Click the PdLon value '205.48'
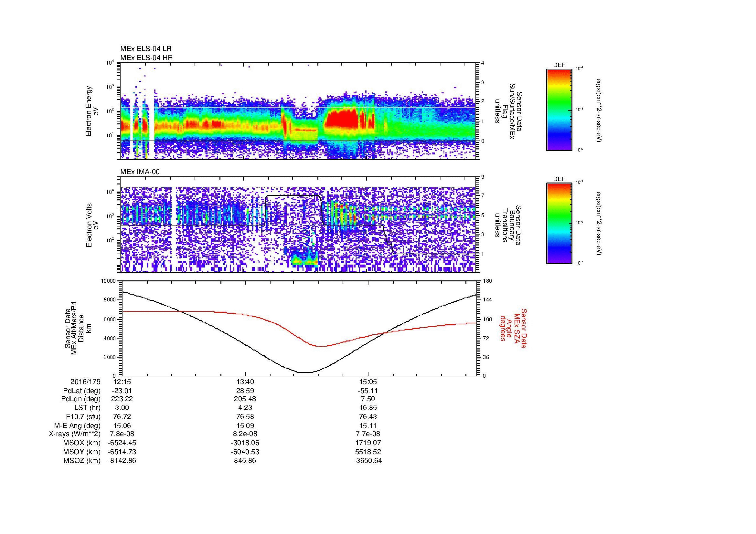The width and height of the screenshot is (756, 534). coord(245,399)
